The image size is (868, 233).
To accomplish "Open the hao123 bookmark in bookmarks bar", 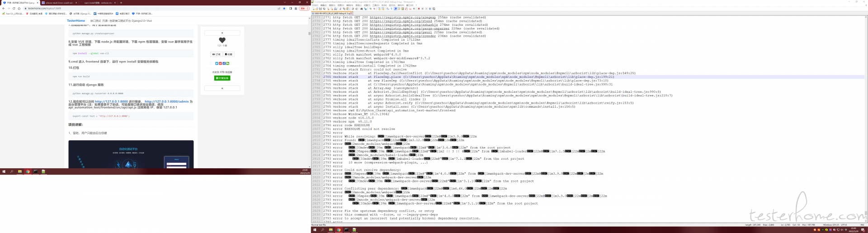I will point(13,14).
